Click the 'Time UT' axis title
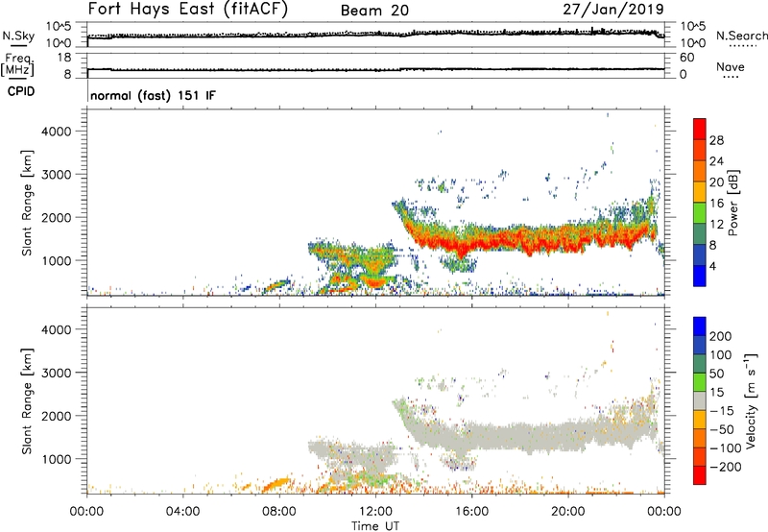The image size is (768, 532). [375, 526]
